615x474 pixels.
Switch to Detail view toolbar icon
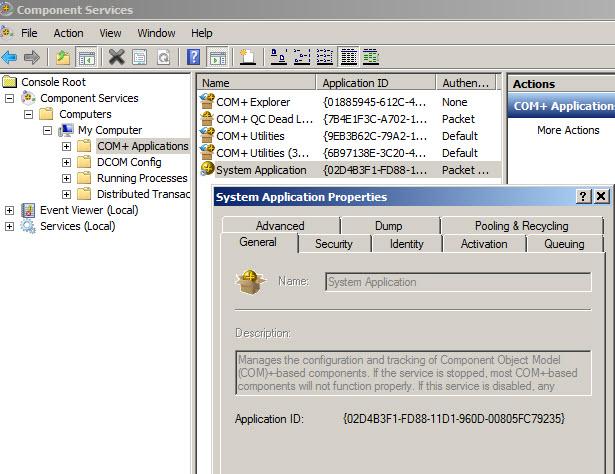(348, 58)
